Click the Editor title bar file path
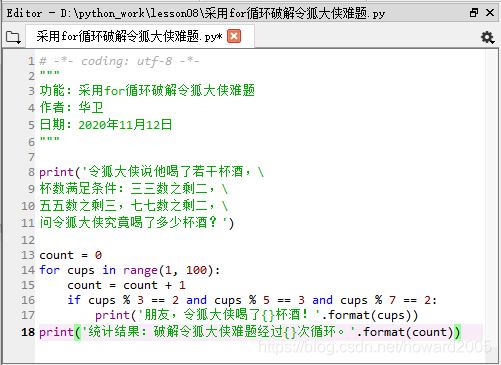The width and height of the screenshot is (501, 365). click(223, 13)
